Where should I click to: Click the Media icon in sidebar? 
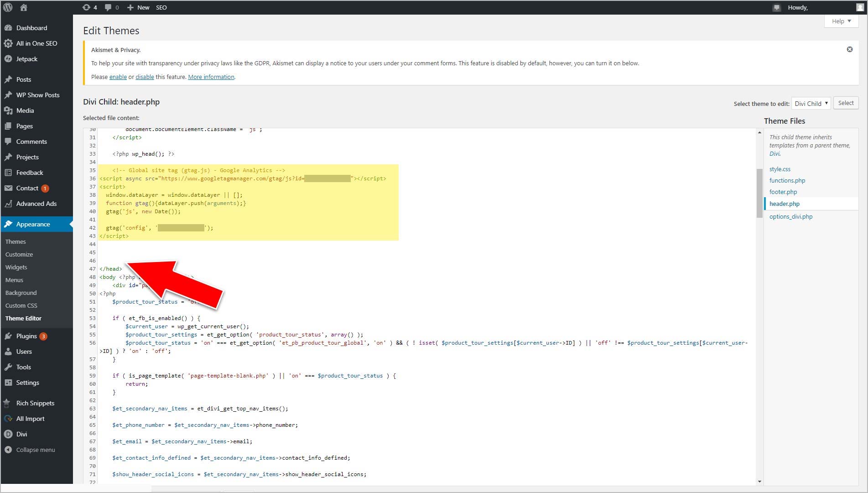point(8,110)
